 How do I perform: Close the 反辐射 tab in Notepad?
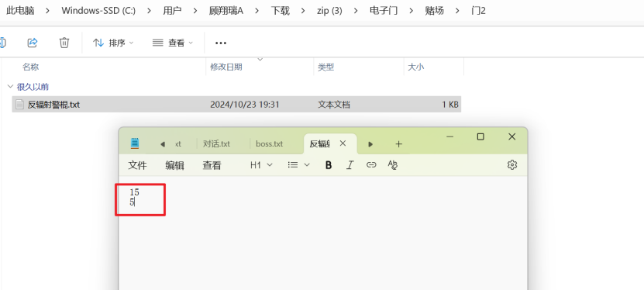(343, 143)
